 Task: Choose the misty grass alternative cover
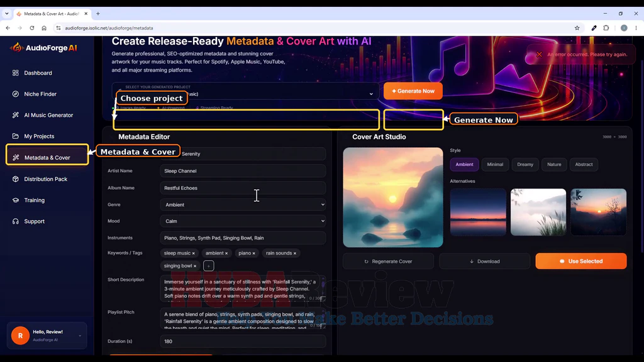coord(538,212)
